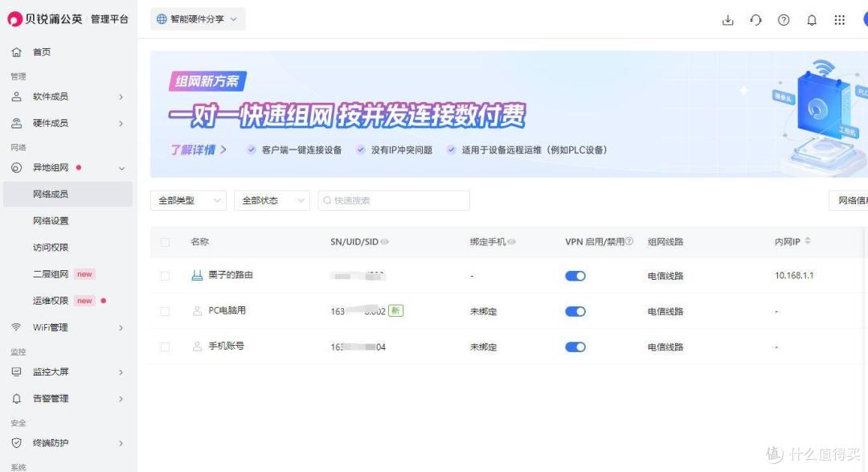
Task: Open the notification bell icon
Action: tap(812, 20)
